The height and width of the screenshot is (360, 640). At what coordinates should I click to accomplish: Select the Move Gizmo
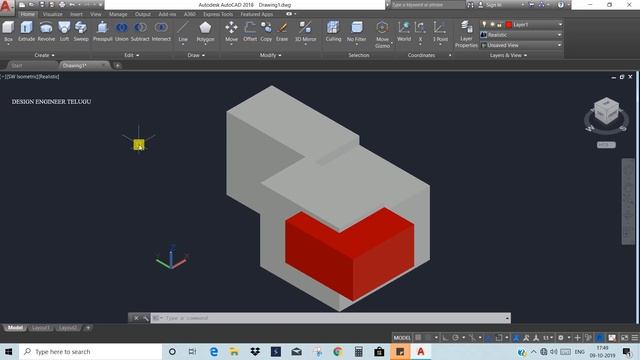coord(382,34)
